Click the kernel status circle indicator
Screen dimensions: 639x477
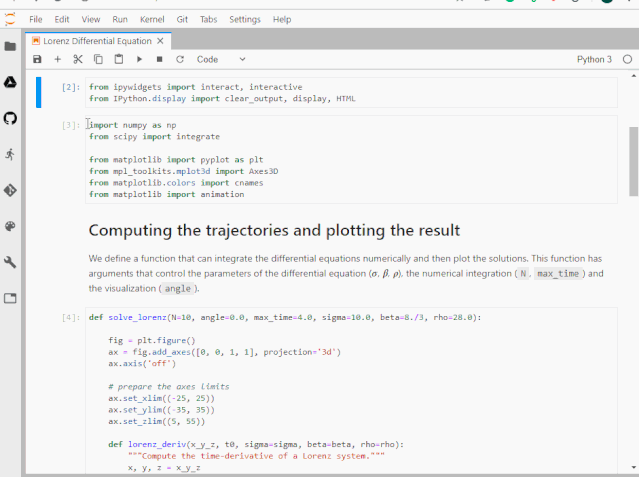627,59
